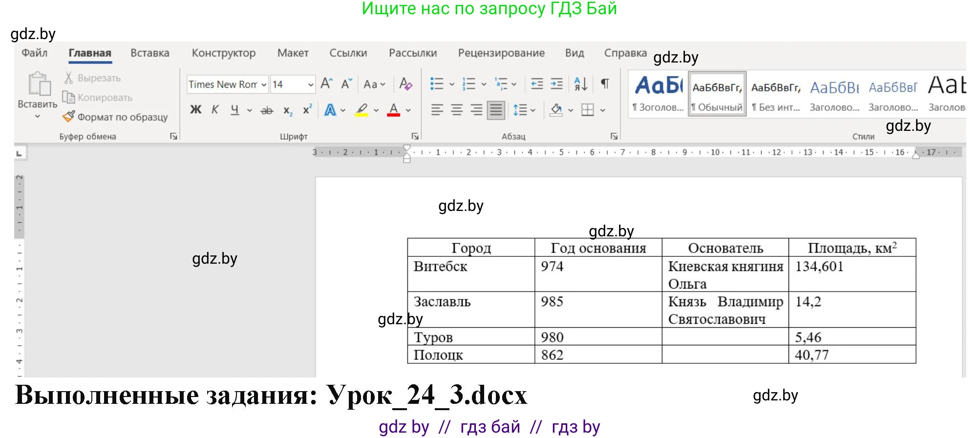The width and height of the screenshot is (980, 438).
Task: Toggle underline (Ч) formatting
Action: (x=235, y=110)
